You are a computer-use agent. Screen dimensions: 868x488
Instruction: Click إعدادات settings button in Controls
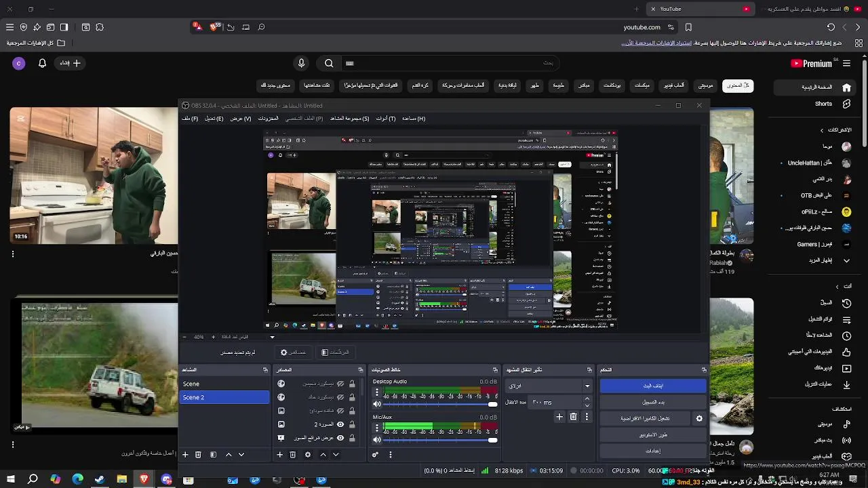click(x=653, y=451)
